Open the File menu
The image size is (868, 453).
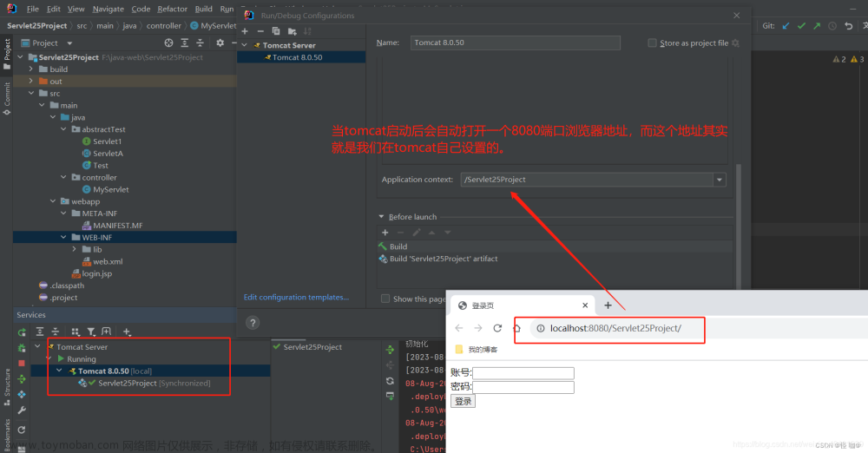tap(33, 9)
